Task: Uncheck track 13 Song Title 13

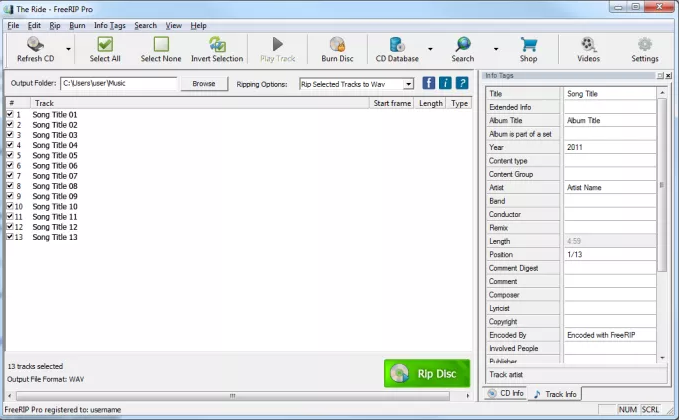Action: coord(10,237)
